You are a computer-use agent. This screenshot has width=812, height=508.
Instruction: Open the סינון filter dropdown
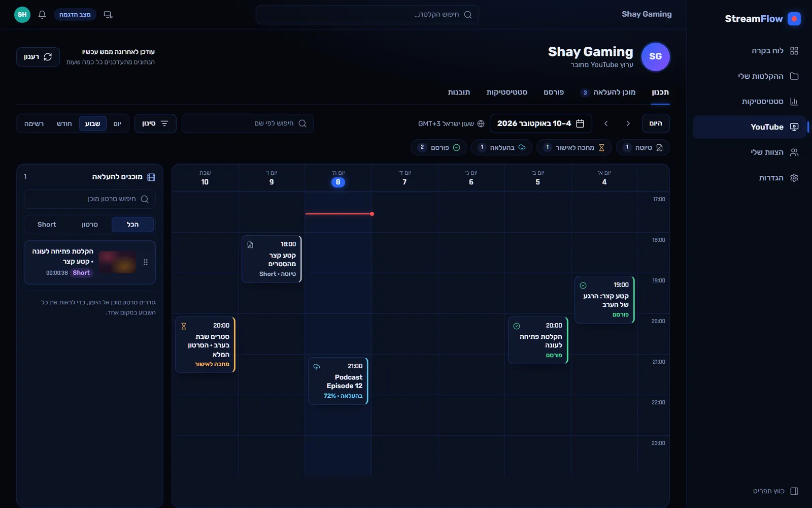tap(155, 123)
